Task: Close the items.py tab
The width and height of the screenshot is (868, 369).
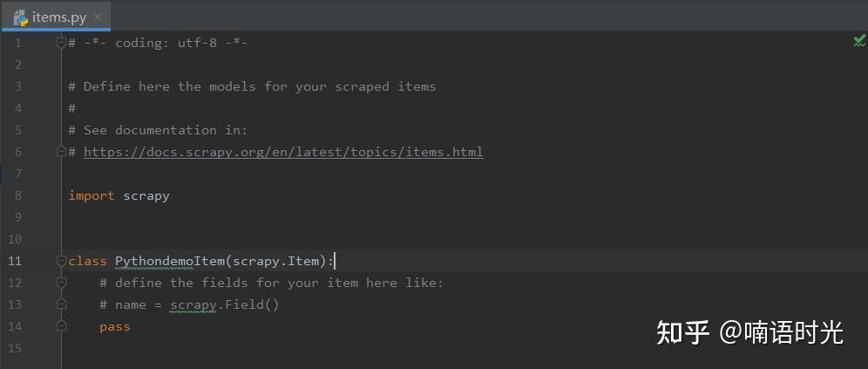Action: [x=98, y=17]
